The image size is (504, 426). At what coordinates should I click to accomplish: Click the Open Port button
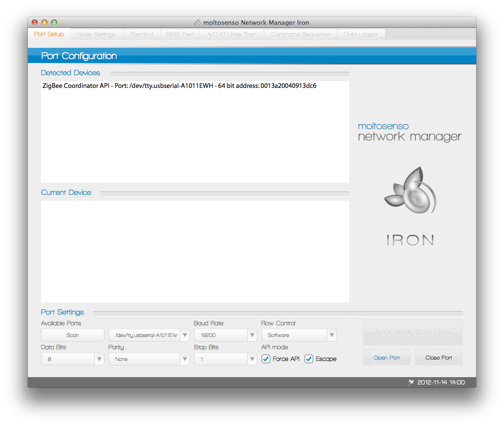(387, 358)
